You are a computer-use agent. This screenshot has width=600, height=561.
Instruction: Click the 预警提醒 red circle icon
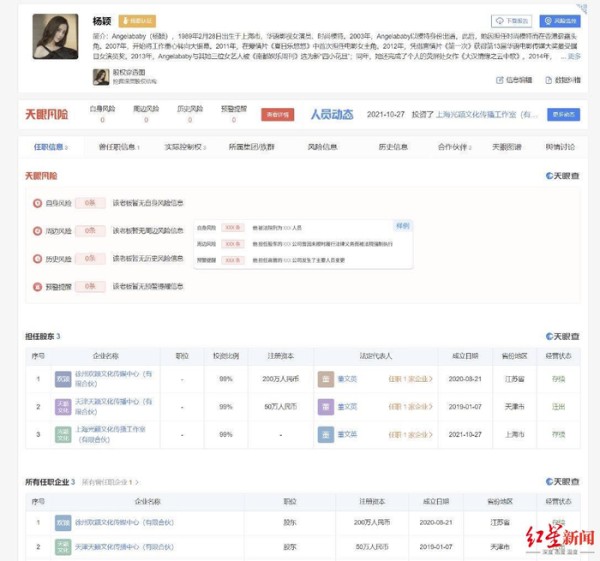click(38, 287)
